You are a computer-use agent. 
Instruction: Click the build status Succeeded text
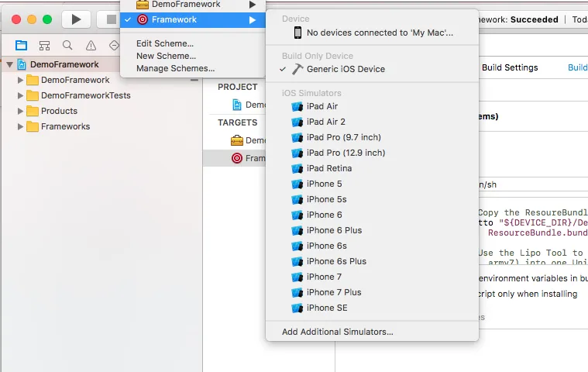point(534,19)
